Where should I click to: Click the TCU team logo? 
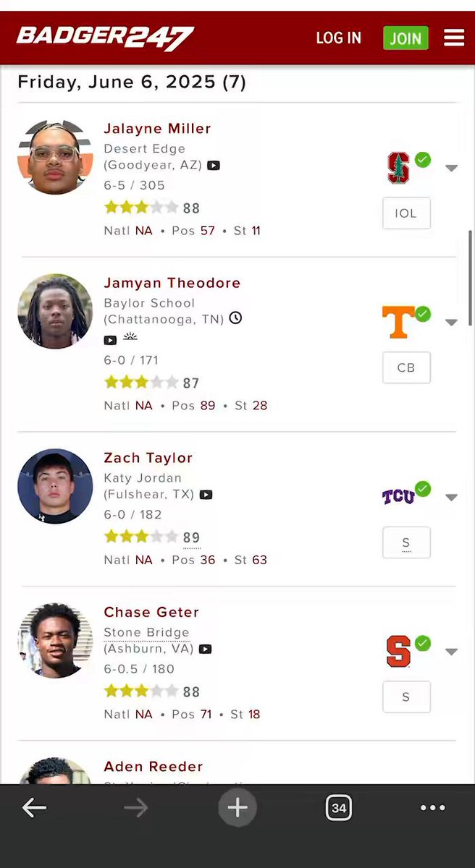click(x=398, y=496)
